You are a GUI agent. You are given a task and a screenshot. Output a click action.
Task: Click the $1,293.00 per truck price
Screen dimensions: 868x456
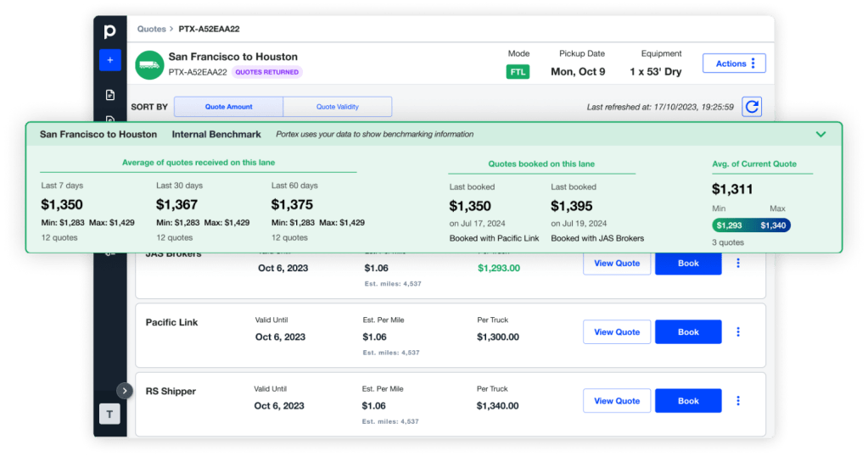[499, 268]
